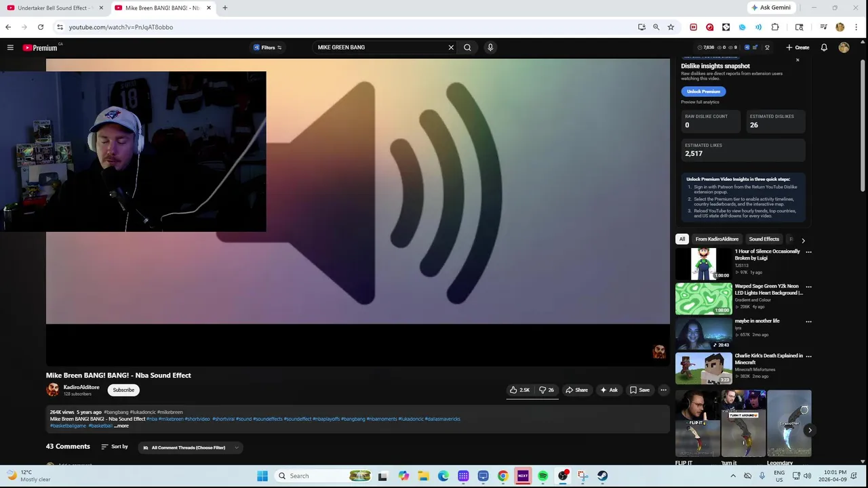Select the From KadiroAlditore chip

click(x=717, y=239)
